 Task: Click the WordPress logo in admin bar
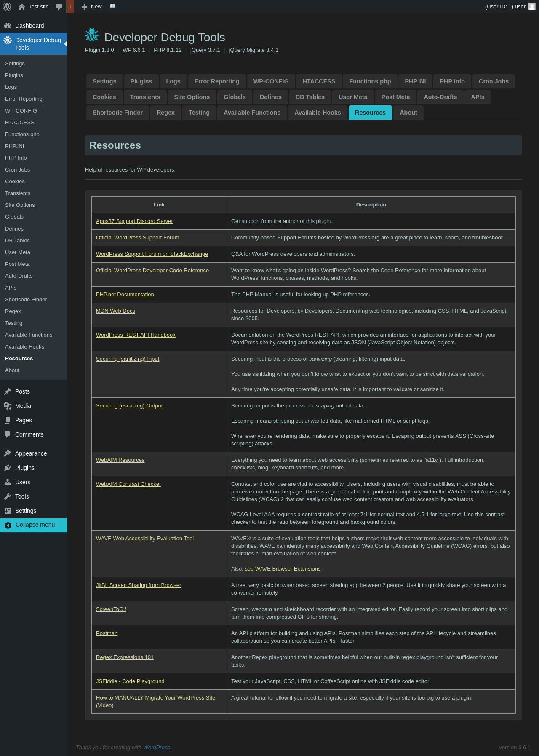7,7
